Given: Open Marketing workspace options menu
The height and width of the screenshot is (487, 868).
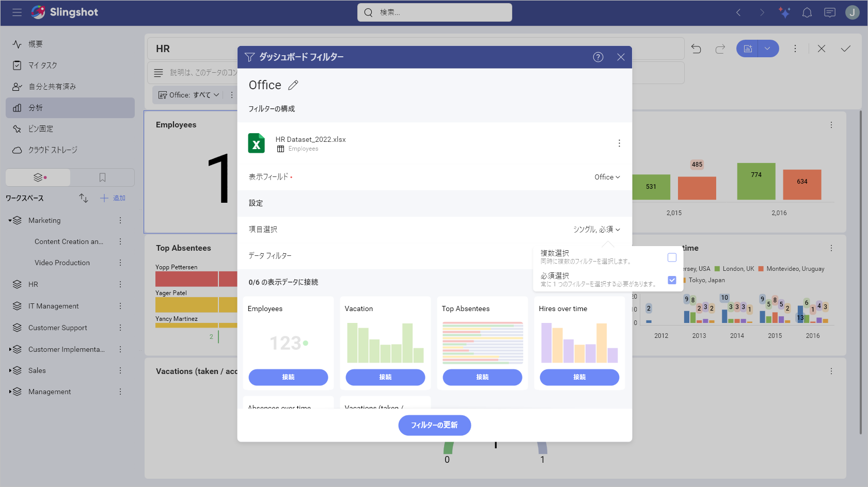Looking at the screenshot, I should (x=120, y=220).
